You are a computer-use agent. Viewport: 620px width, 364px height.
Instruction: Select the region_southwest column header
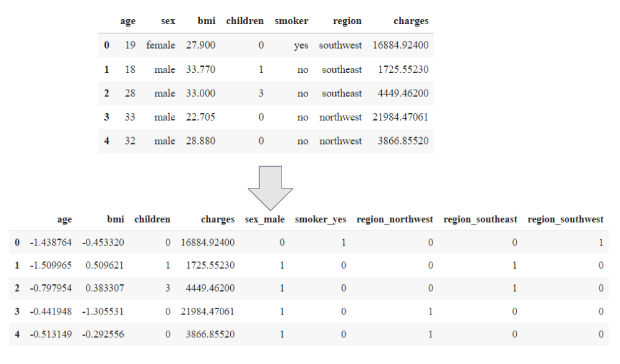565,219
